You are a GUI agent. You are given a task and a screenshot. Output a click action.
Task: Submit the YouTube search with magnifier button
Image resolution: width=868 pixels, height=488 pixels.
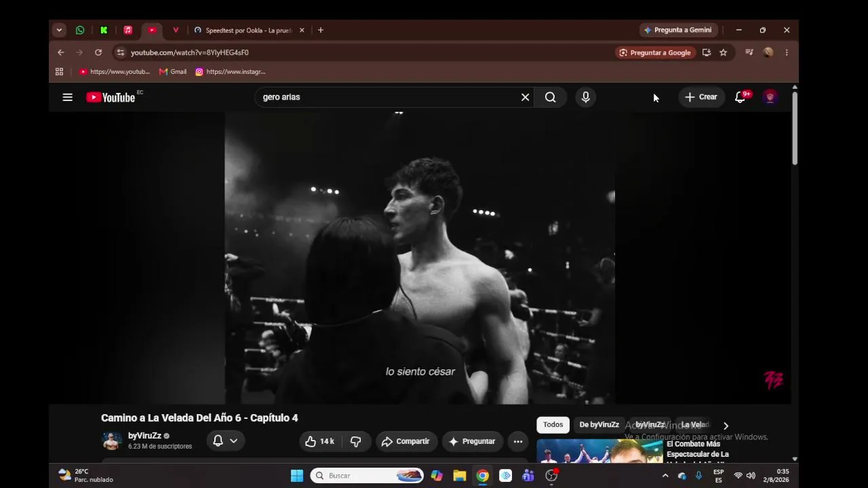click(550, 97)
